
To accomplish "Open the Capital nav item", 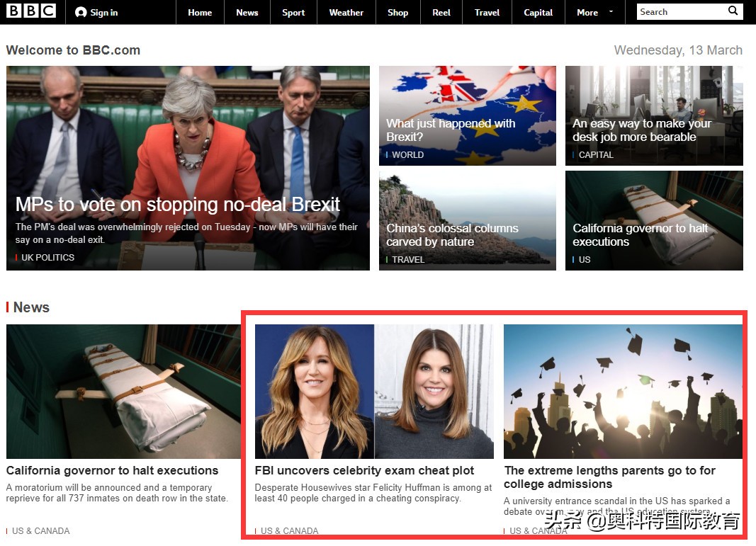I will (x=538, y=13).
